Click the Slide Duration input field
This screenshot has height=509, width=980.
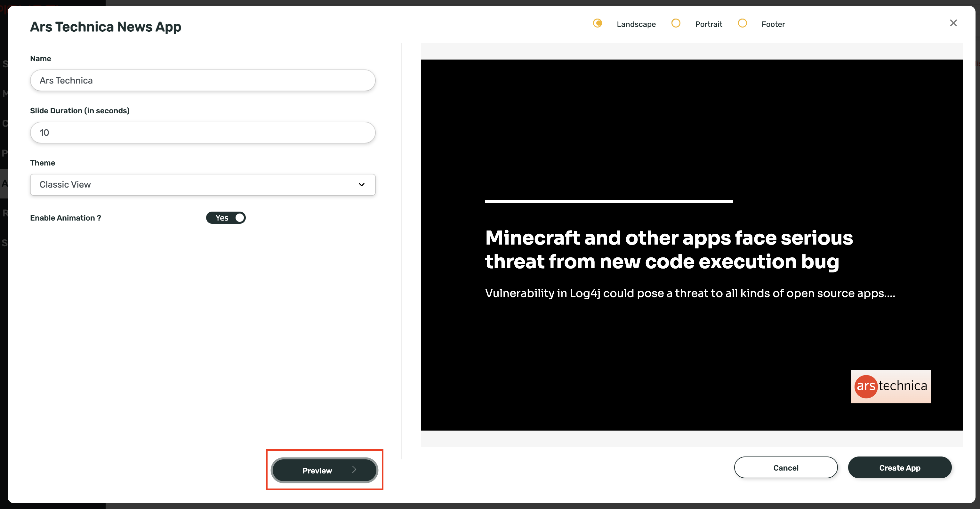(x=203, y=133)
